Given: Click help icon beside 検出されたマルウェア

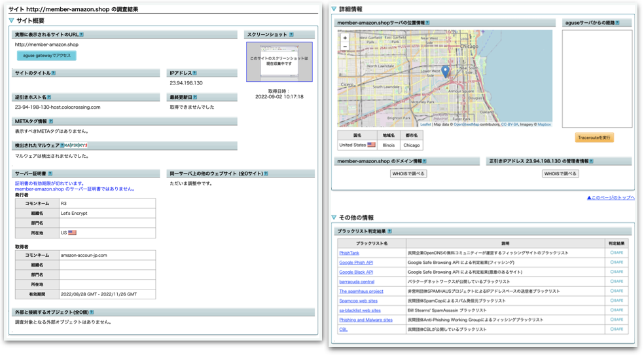Looking at the screenshot, I should [62, 145].
